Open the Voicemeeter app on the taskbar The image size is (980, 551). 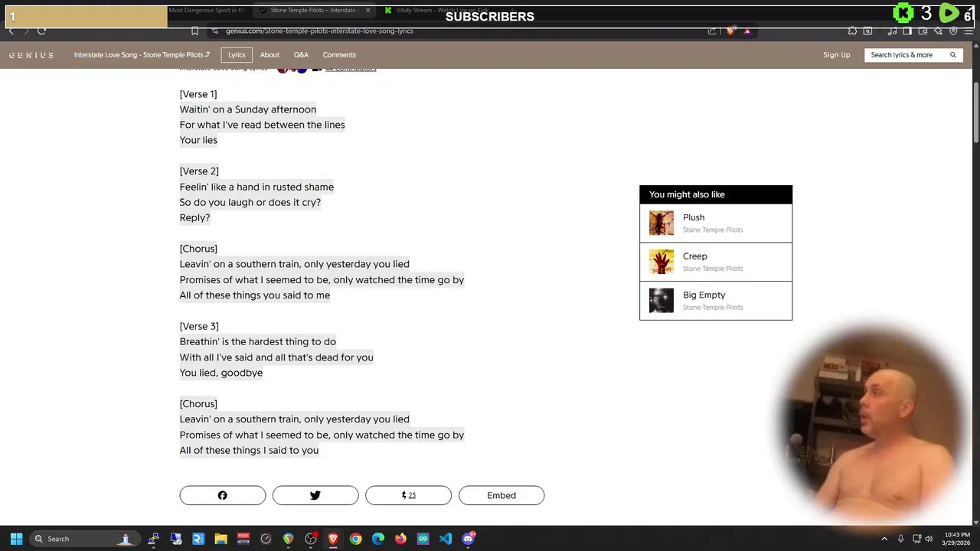[x=243, y=539]
